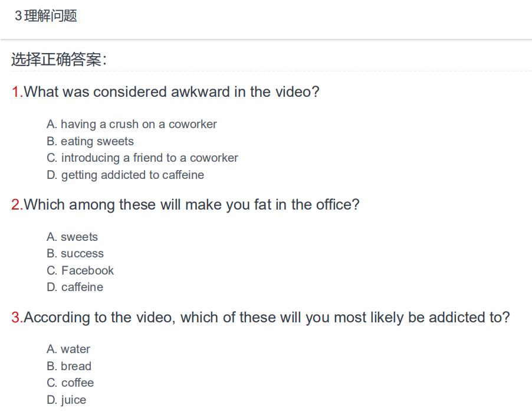Pick answer C coffee
Viewport: 532px width, 418px height.
(x=70, y=383)
